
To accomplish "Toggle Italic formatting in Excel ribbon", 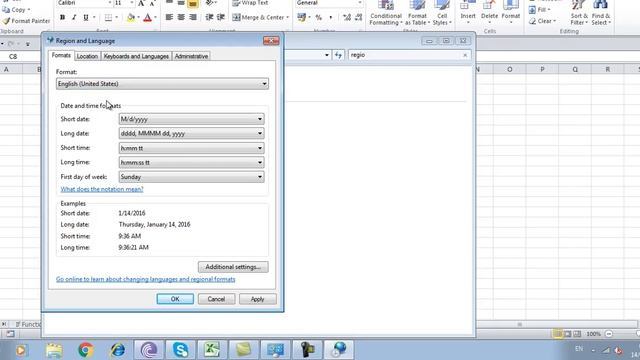I will (x=74, y=18).
